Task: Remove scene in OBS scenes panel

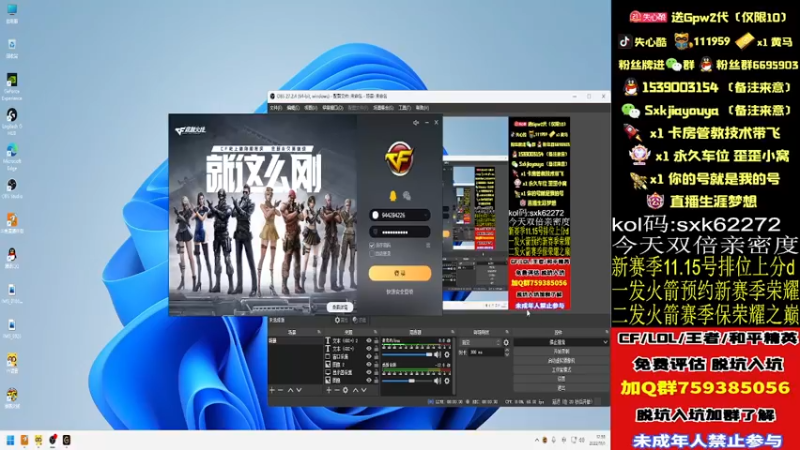Action: (280, 390)
